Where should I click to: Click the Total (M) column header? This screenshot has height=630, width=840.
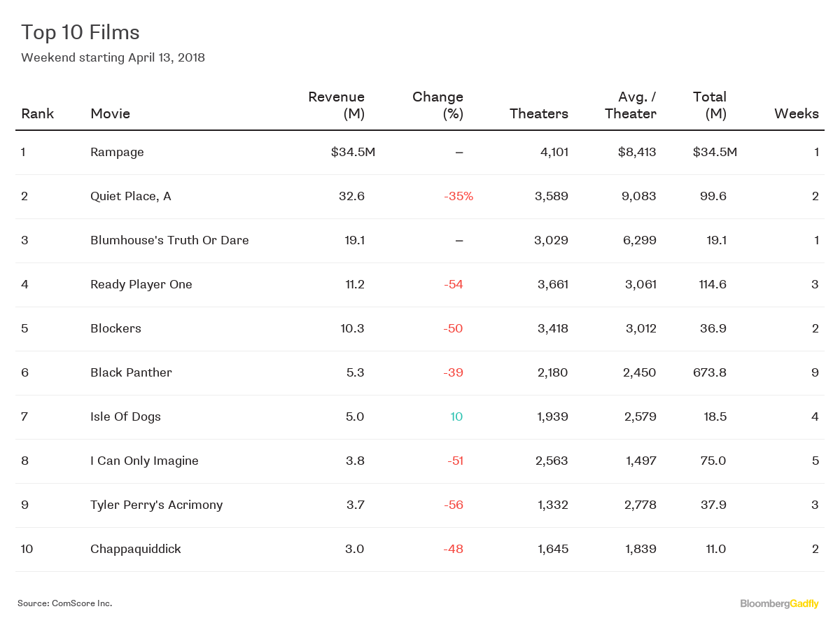tap(710, 105)
